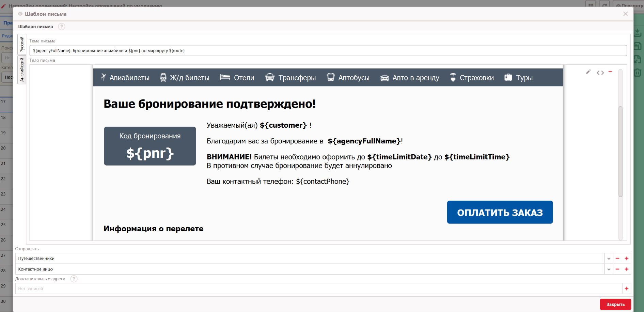Add a recipient after the Контактное лицо row
The width and height of the screenshot is (644, 312).
[626, 269]
